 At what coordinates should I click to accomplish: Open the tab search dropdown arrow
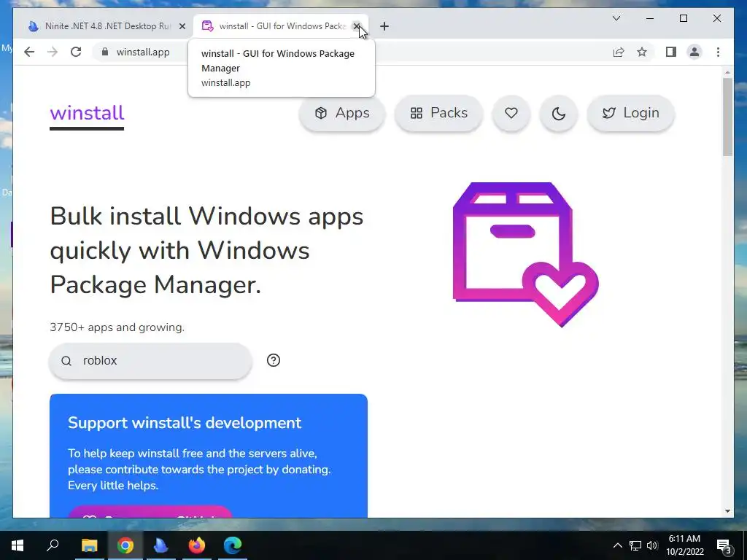pyautogui.click(x=616, y=18)
